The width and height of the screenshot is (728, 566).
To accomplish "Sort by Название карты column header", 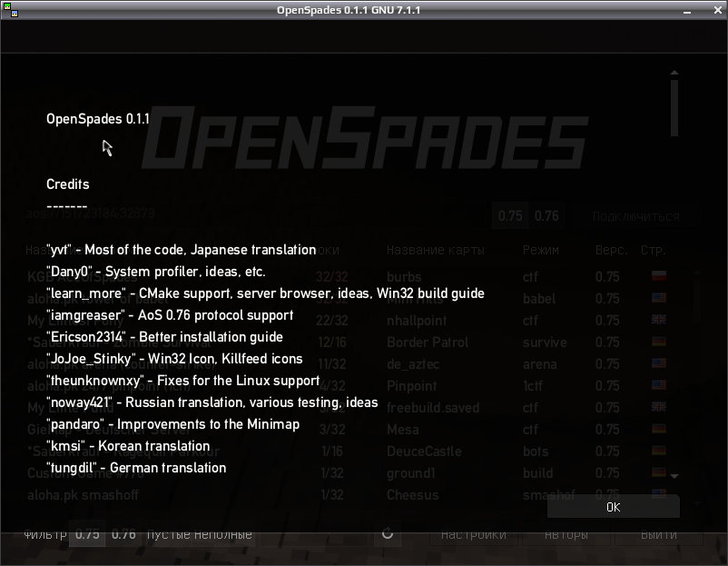I will [x=436, y=250].
